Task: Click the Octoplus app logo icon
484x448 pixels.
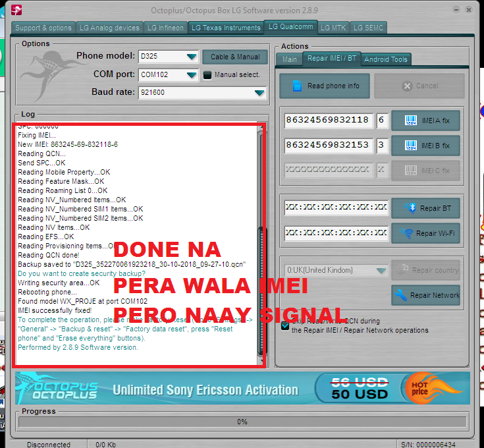Action: pos(16,10)
